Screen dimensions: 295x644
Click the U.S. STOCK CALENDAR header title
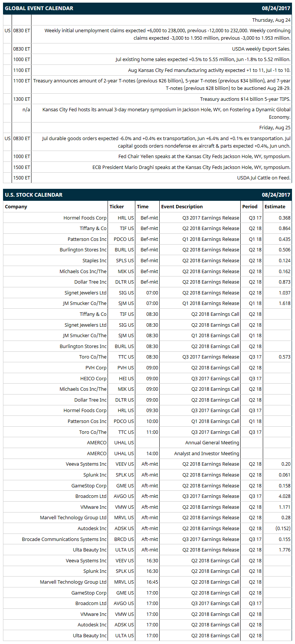point(34,195)
